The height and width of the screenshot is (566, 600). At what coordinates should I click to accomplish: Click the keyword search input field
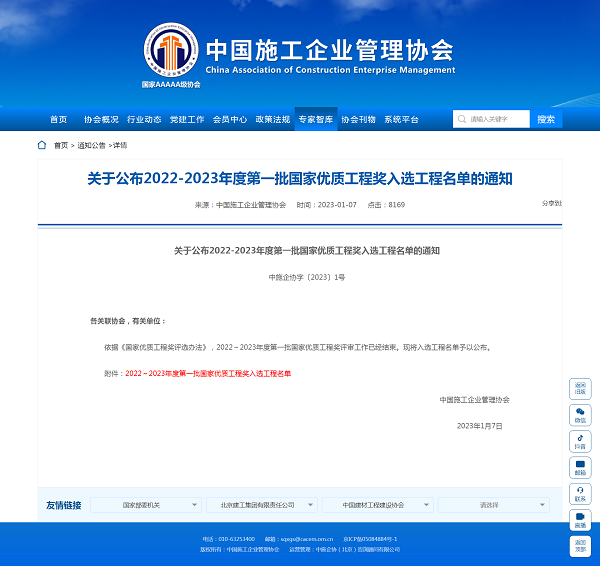point(497,119)
